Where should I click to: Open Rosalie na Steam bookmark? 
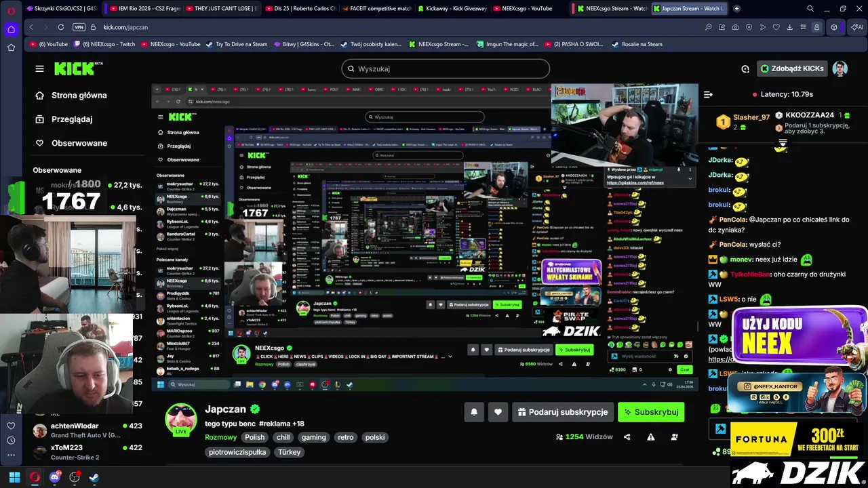(x=636, y=44)
